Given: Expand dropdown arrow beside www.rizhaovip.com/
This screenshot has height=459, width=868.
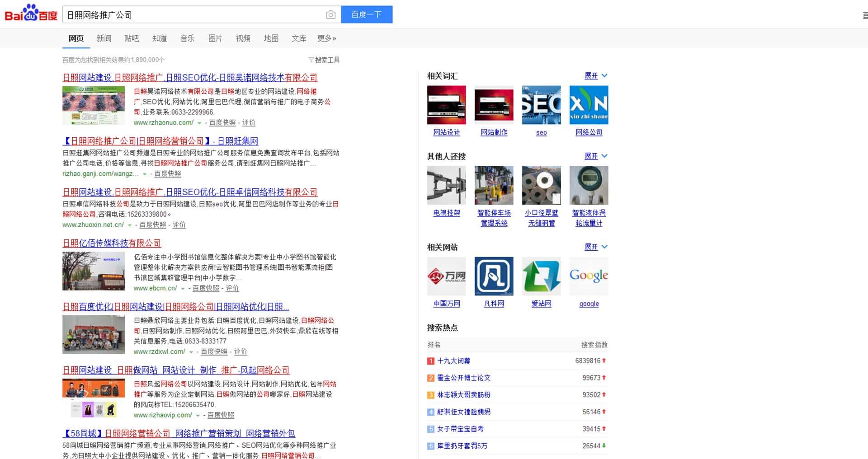Looking at the screenshot, I should pos(198,416).
